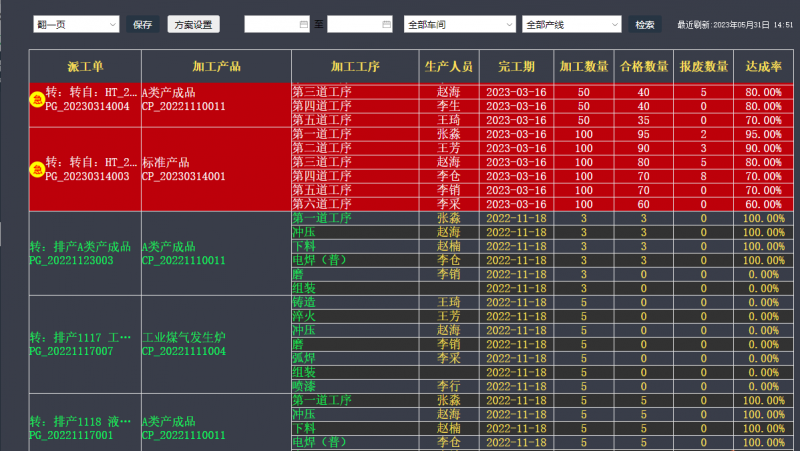The image size is (800, 451).
Task: Open calendar picker of end date field
Action: (385, 24)
